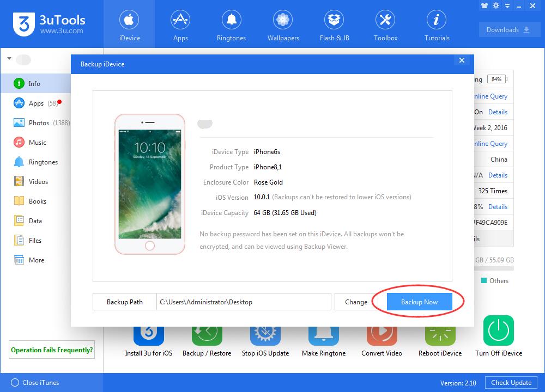Open the Operation Fails Frequently help link
The image size is (545, 392).
51,350
